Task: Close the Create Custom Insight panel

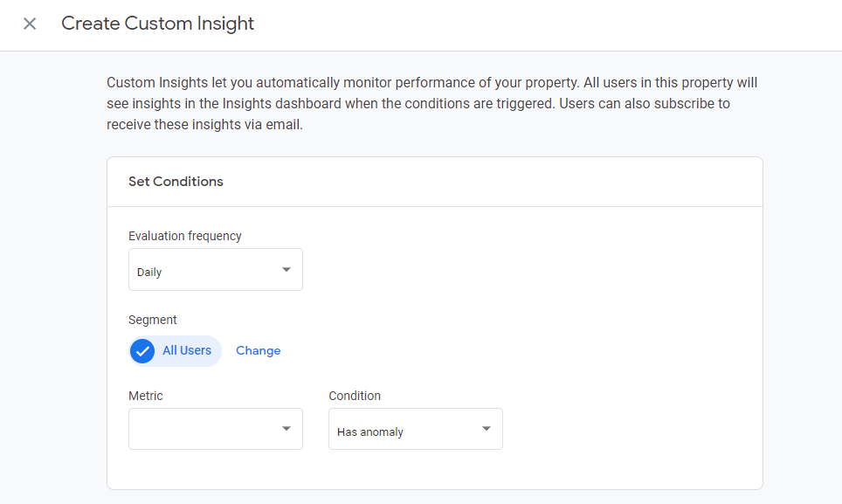Action: (30, 24)
